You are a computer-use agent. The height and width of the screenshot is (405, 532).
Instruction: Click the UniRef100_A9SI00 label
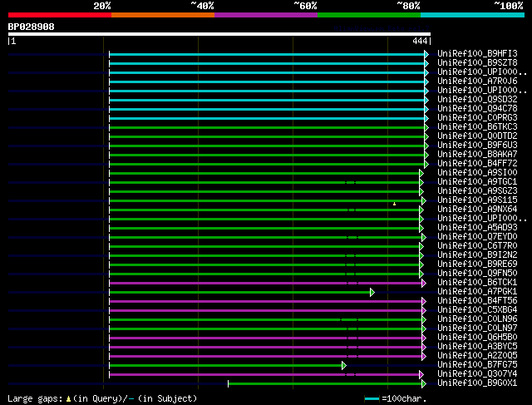click(x=477, y=173)
